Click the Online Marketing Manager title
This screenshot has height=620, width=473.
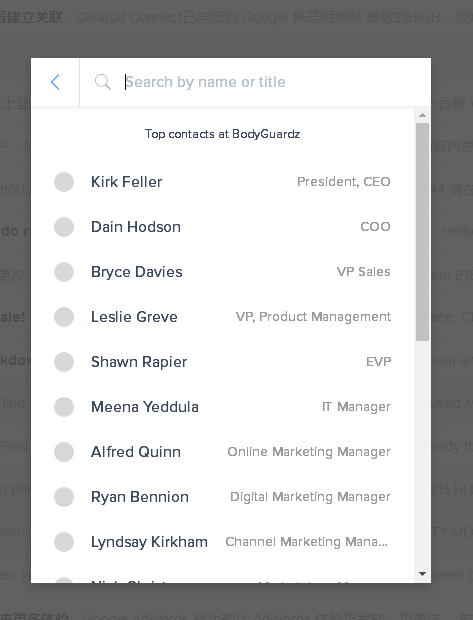(309, 452)
